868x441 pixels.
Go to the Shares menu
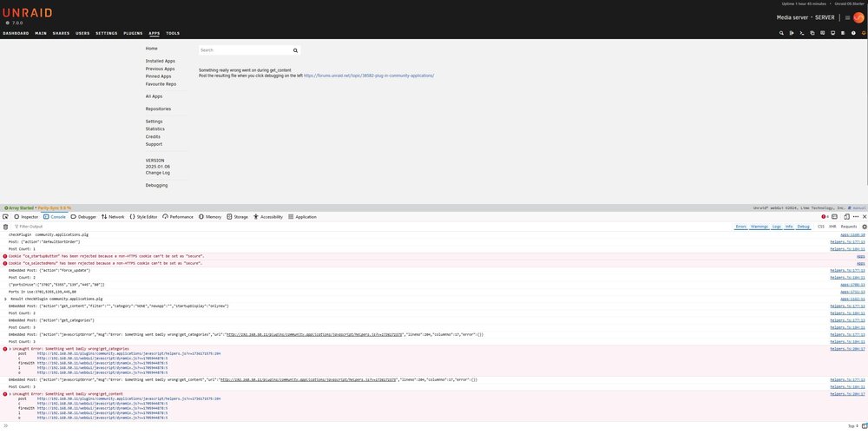coord(61,33)
